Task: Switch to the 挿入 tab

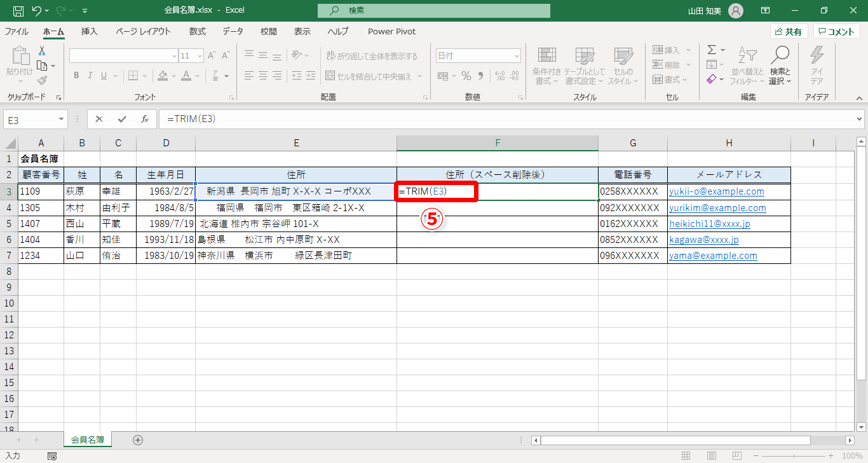Action: [x=90, y=32]
